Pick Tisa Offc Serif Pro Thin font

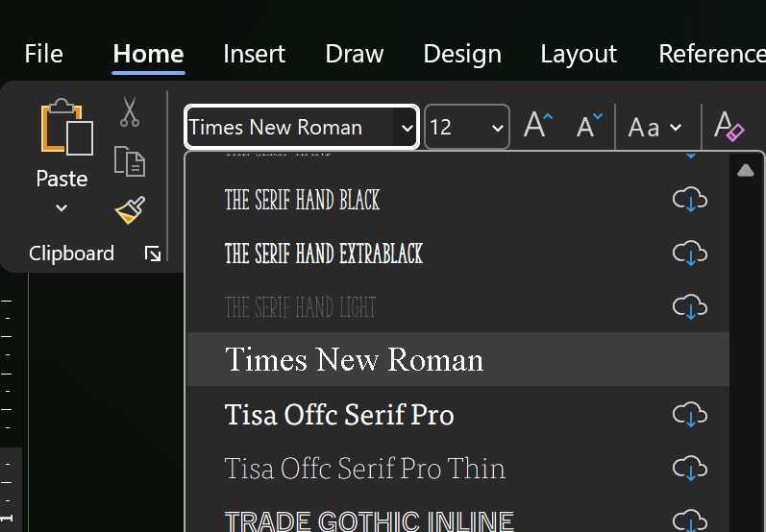pos(458,469)
